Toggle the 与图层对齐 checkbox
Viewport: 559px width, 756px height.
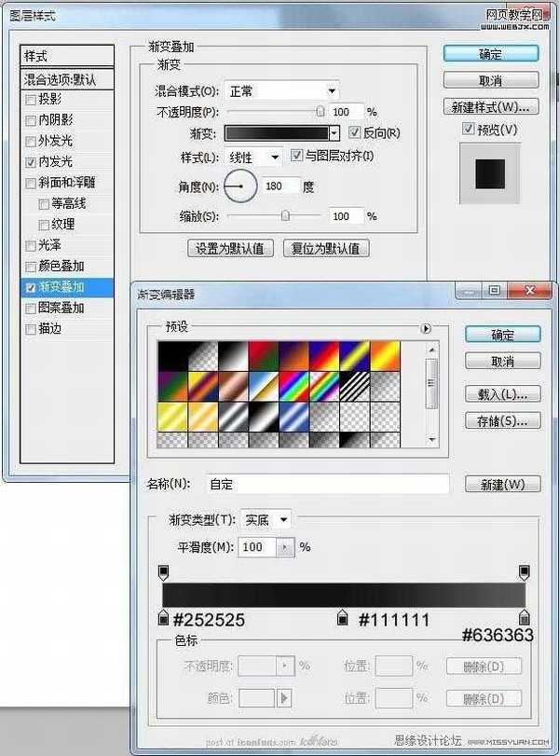coord(296,156)
